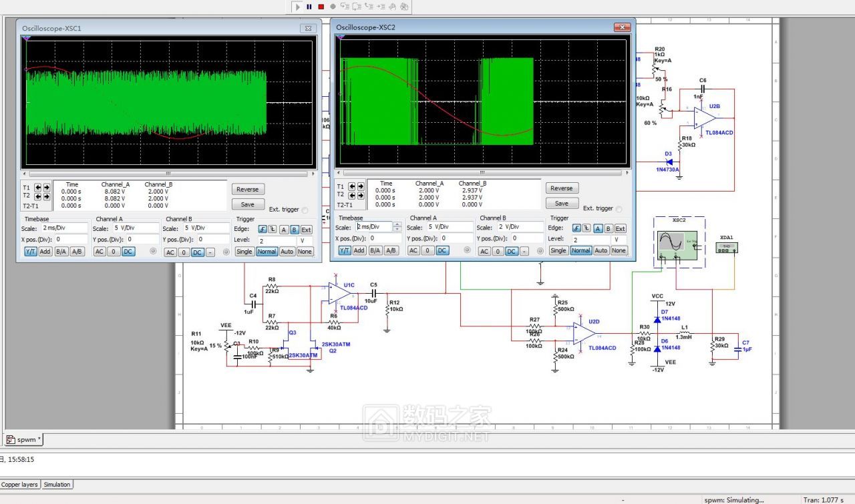Select rising edge trigger in Oscilloscope-XSC1
The width and height of the screenshot is (855, 504).
(x=263, y=230)
